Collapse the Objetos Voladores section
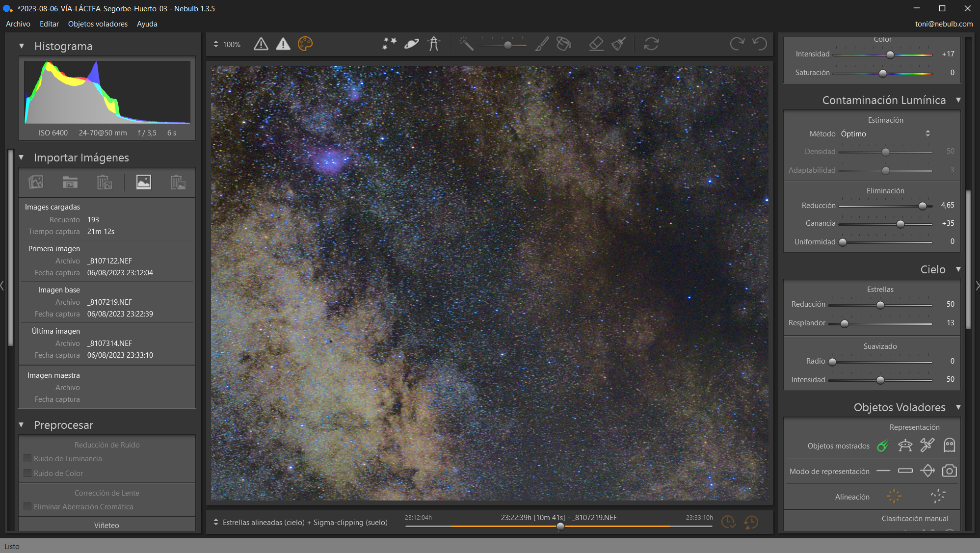This screenshot has height=553, width=980. click(958, 407)
